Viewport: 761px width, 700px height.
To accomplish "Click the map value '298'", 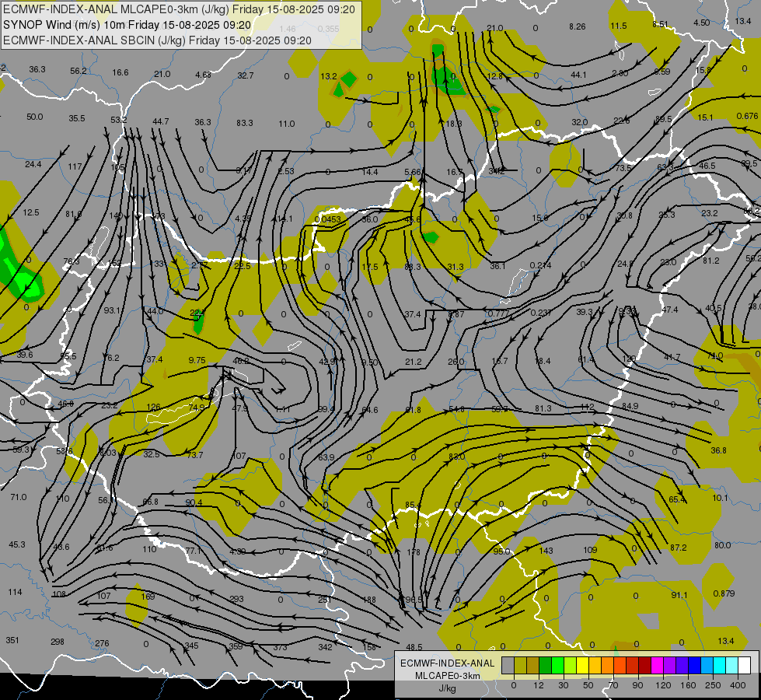I will pos(58,642).
